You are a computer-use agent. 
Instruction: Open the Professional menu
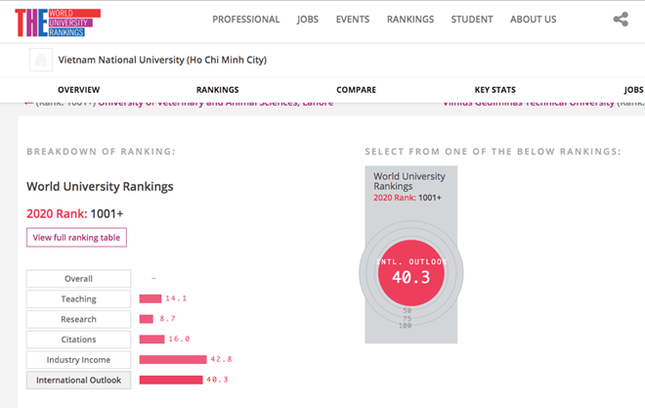246,19
